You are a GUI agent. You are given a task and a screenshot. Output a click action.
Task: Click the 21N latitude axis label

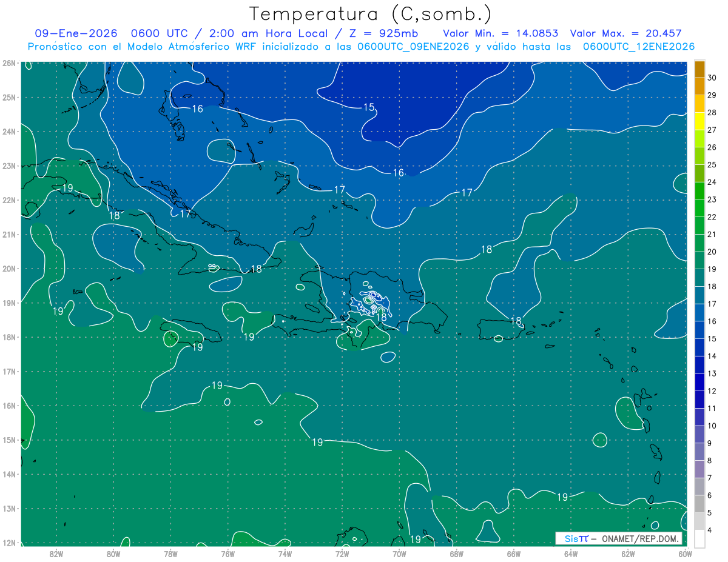8,234
